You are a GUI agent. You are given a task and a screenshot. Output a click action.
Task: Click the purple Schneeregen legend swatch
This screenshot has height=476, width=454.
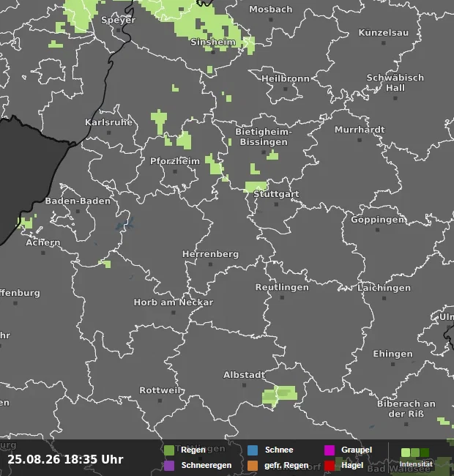pyautogui.click(x=169, y=465)
